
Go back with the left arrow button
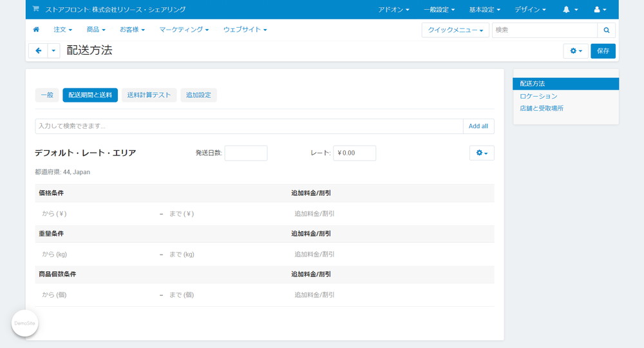[38, 50]
